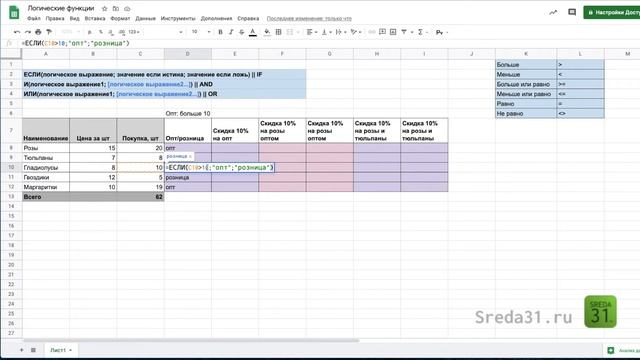640x360 pixels.
Task: Click the Insert link icon
Action: (x=371, y=32)
